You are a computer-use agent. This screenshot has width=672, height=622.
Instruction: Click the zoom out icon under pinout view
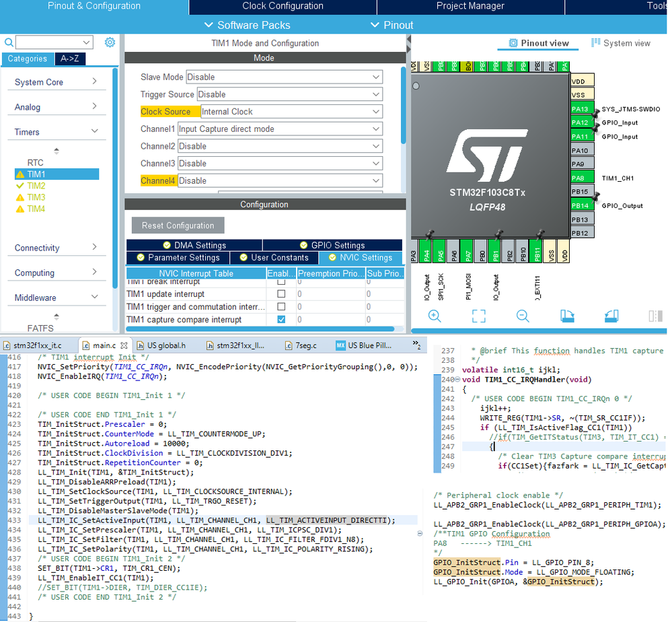coord(523,316)
